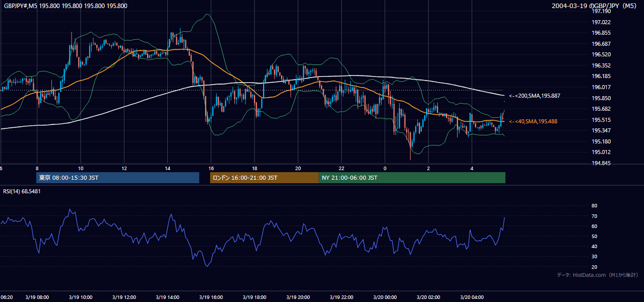Click hour label 18 under the price chart
The width and height of the screenshot is (644, 302).
point(254,168)
